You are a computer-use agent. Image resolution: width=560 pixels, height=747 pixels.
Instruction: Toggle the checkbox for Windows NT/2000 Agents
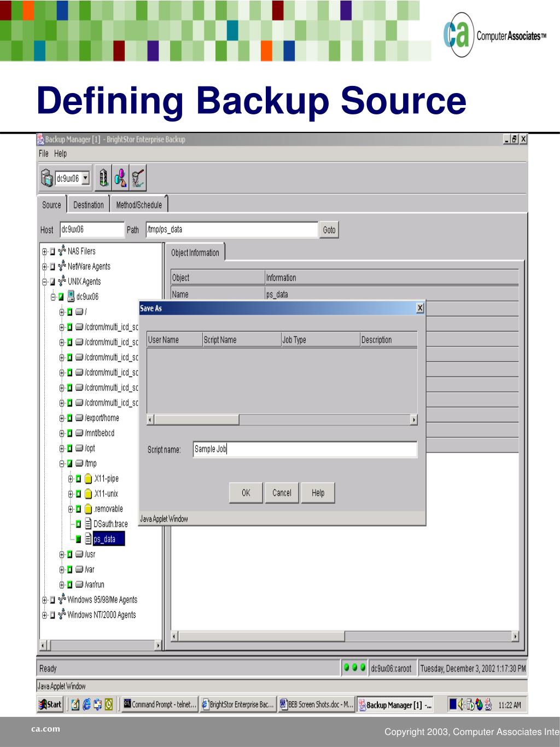(x=52, y=615)
